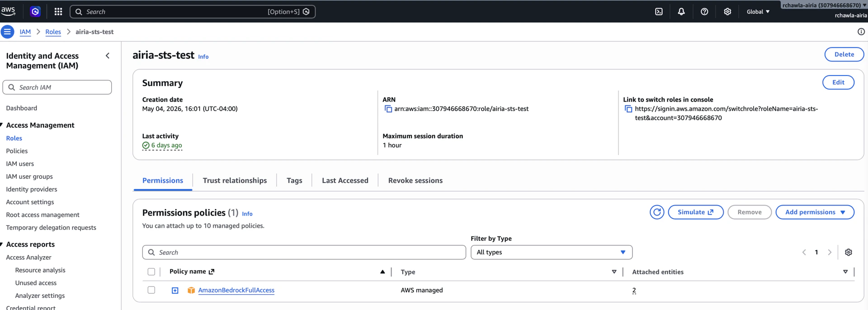Toggle the hamburger navigation menu icon
Image resolution: width=868 pixels, height=310 pixels.
[7, 32]
